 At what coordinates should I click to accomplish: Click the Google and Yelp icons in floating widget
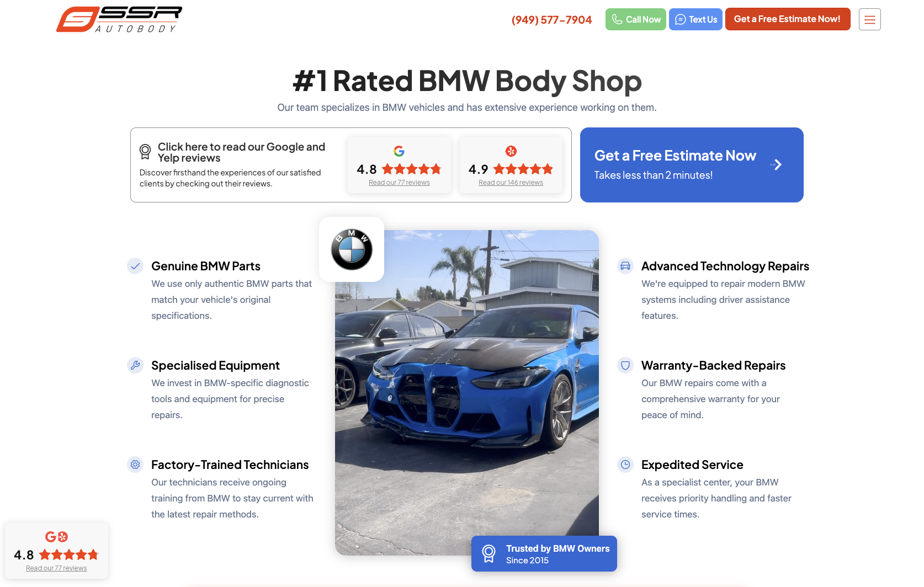pyautogui.click(x=56, y=537)
